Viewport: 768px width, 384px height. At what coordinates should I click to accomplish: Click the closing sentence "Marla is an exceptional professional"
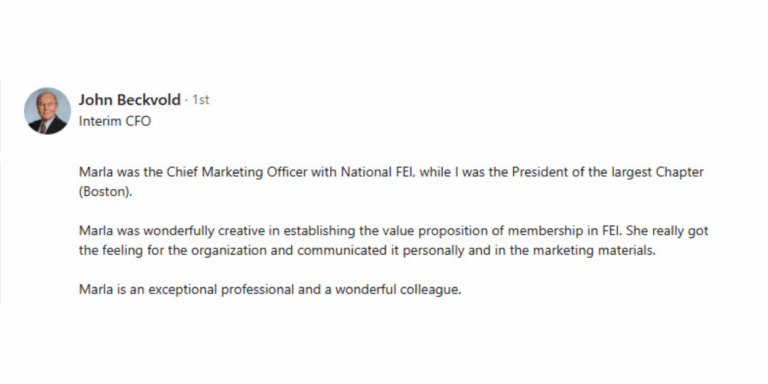coord(270,290)
